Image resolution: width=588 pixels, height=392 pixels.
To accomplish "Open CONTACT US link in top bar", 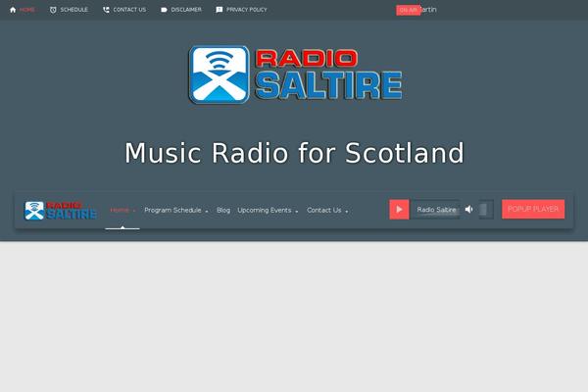I will tap(129, 10).
